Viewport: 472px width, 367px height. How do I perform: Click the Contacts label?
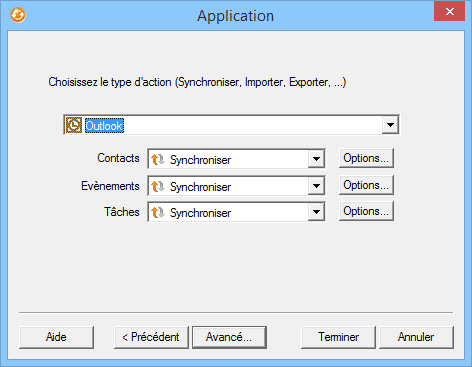coord(118,158)
